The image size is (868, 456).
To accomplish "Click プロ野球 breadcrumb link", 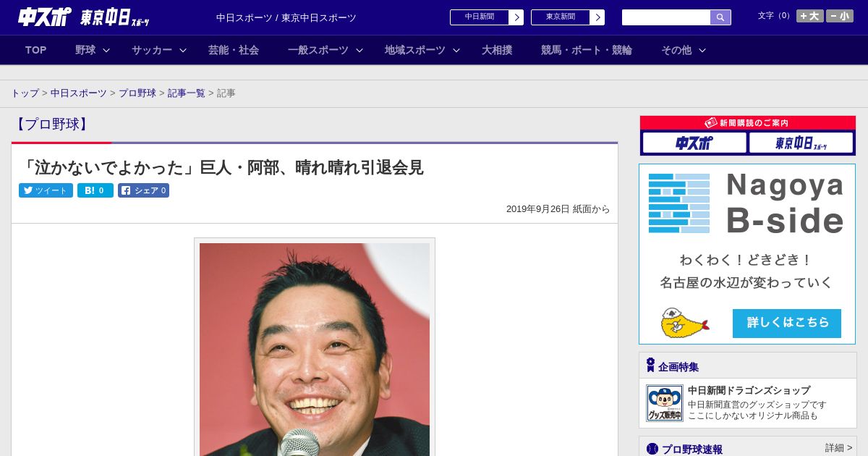I will [x=137, y=93].
